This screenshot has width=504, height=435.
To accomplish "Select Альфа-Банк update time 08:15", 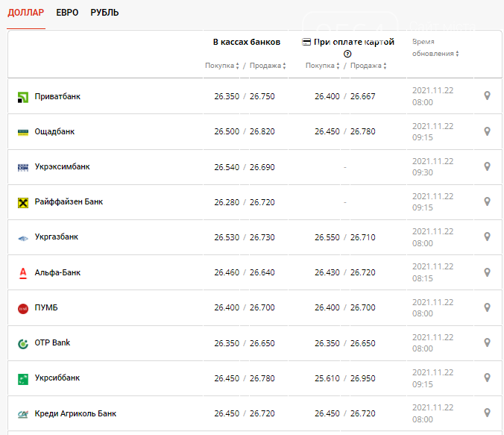I will point(422,278).
